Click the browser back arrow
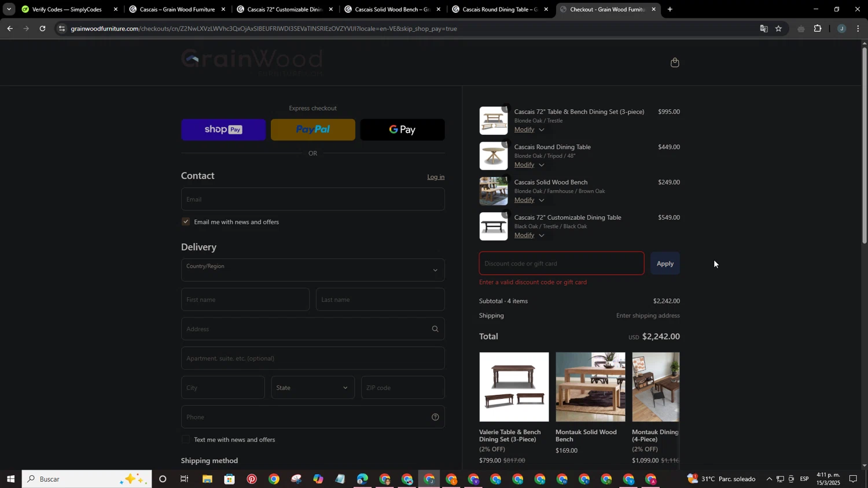 point(10,28)
